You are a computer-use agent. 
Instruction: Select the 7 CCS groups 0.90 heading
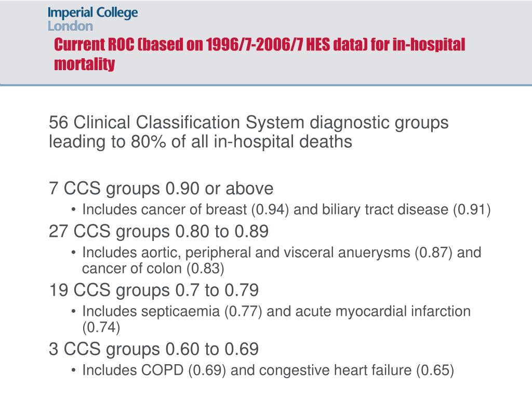161,188
